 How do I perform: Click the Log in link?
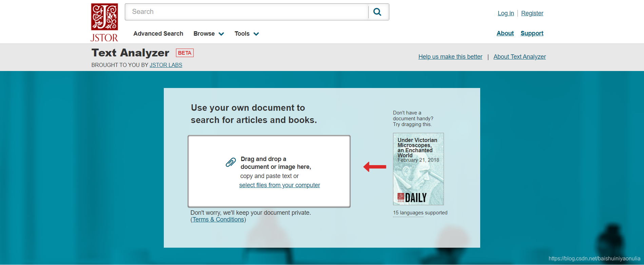coord(506,13)
